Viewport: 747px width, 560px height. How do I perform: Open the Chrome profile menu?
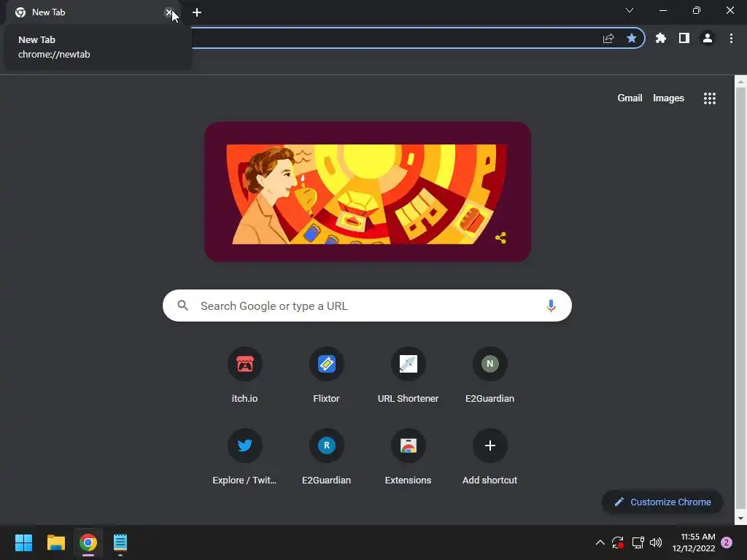[708, 38]
